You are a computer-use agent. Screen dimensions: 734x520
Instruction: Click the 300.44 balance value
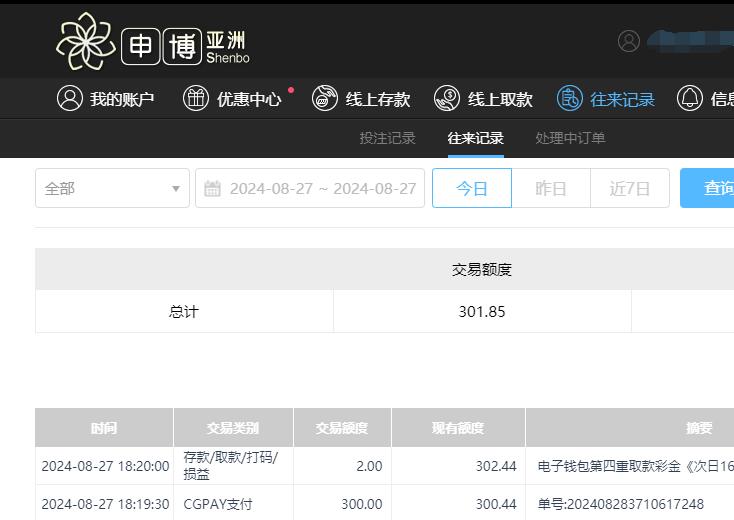[496, 504]
